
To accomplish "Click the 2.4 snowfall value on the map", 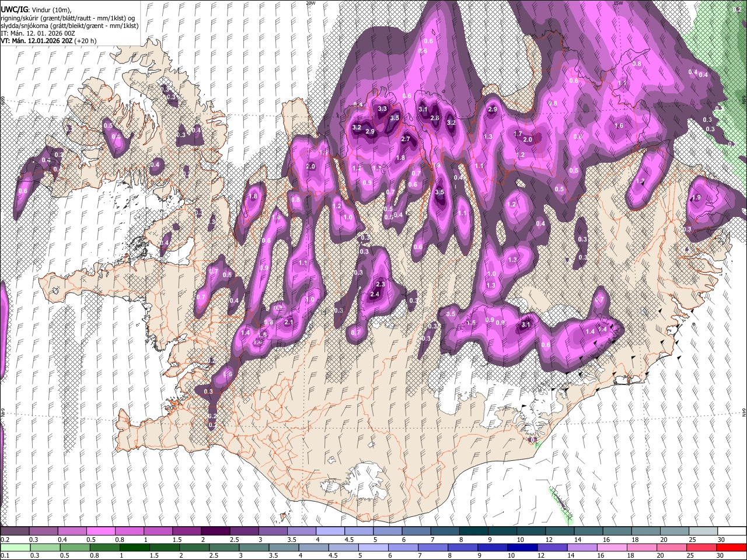I will pyautogui.click(x=375, y=294).
